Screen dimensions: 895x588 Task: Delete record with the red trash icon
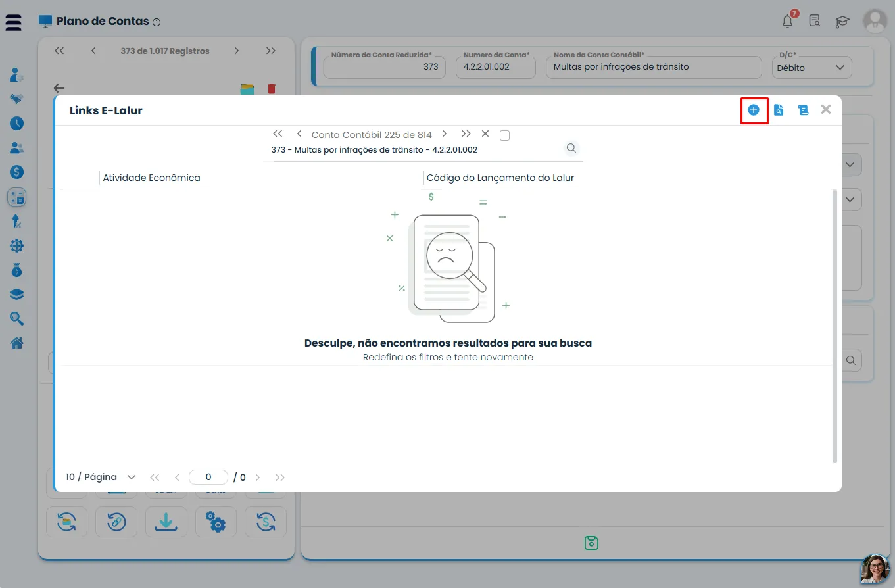272,88
